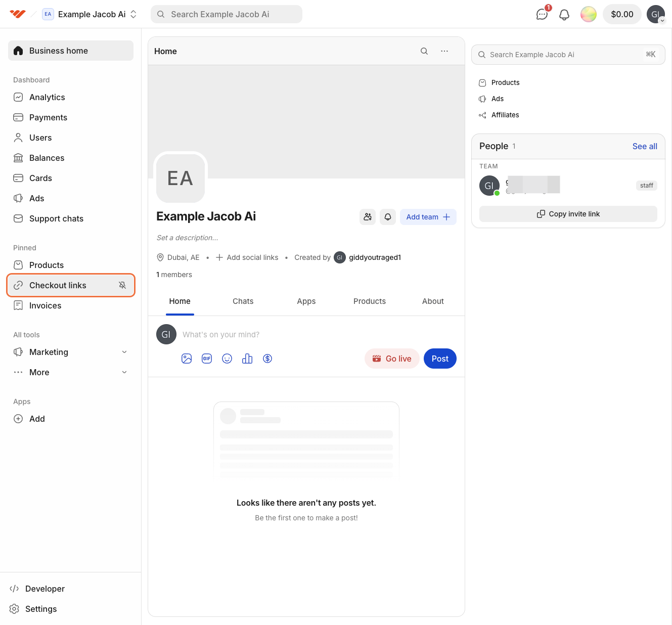672x625 pixels.
Task: Click the invite members icon beside Add team
Action: tap(368, 217)
